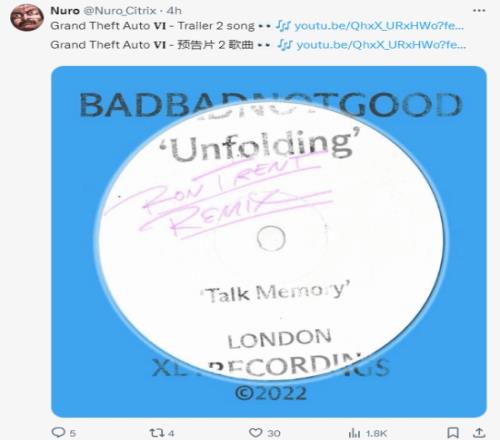Repost this tweet using the retweet icon
Viewport: 500px width, 440px height.
pyautogui.click(x=157, y=433)
